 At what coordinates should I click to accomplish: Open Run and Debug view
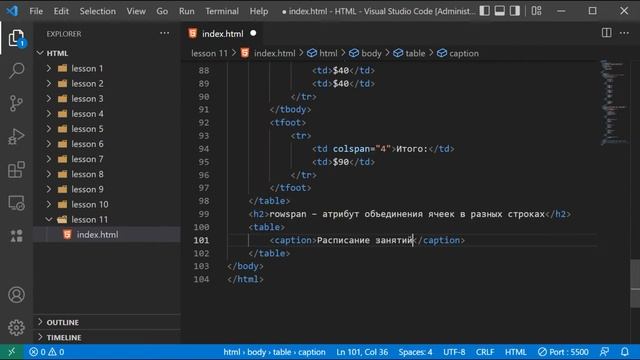point(16,136)
